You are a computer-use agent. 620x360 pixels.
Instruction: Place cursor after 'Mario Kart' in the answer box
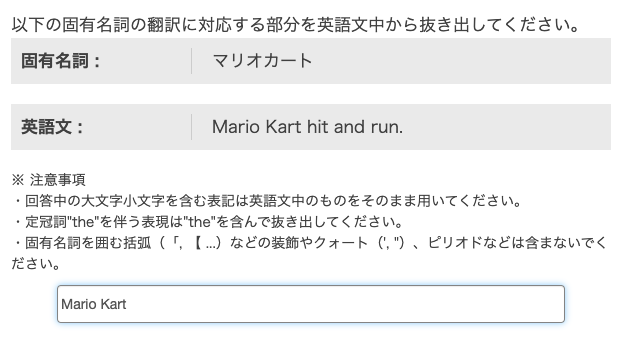coord(127,304)
